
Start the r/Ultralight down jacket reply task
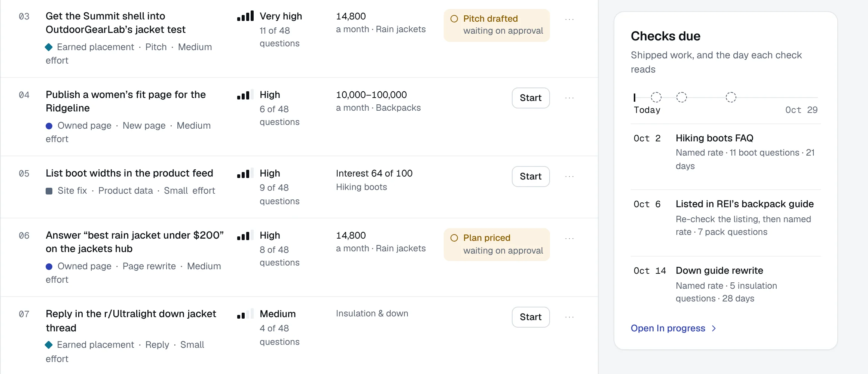tap(531, 317)
